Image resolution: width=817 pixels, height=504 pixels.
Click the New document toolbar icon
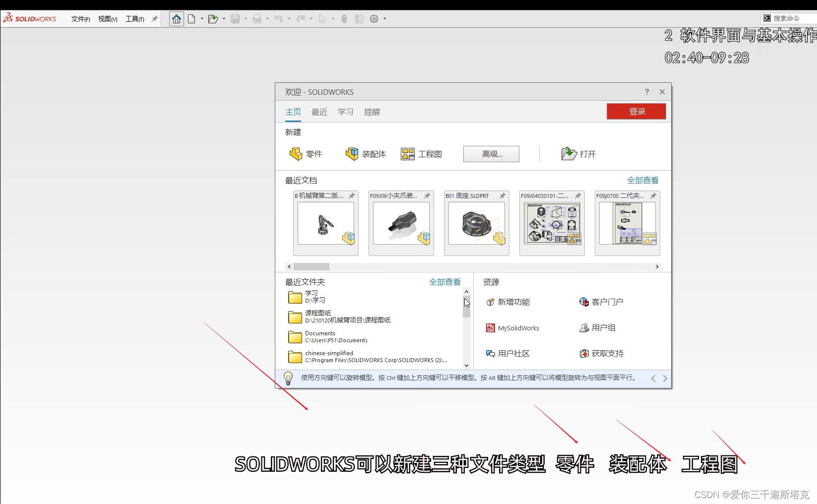(191, 19)
